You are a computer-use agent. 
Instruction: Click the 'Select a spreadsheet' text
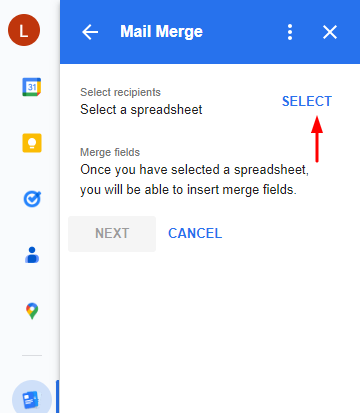pyautogui.click(x=141, y=110)
